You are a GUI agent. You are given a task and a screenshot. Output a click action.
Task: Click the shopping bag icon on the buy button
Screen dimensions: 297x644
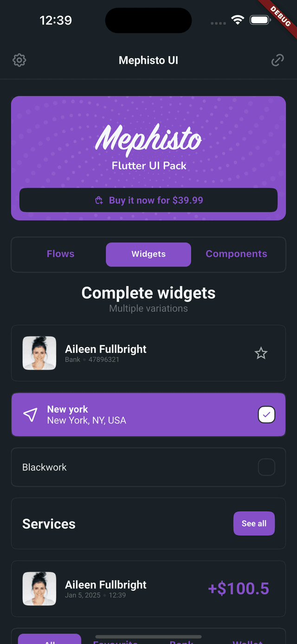click(99, 201)
